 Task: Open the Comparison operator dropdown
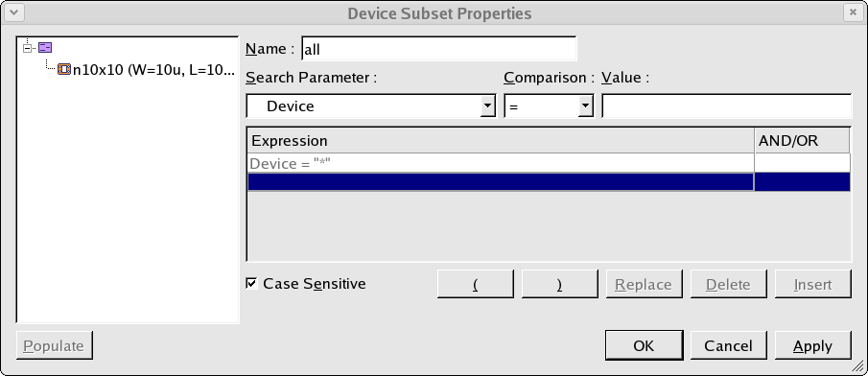click(x=549, y=106)
